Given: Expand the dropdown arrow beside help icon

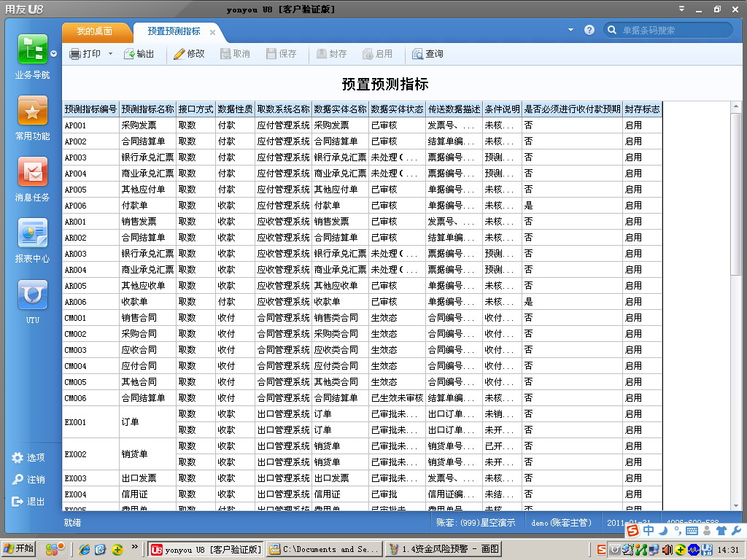Looking at the screenshot, I should pos(570,30).
